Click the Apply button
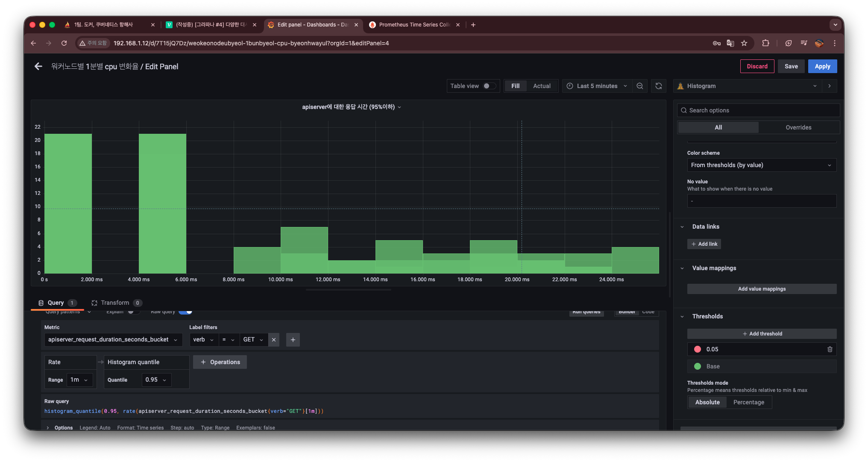The width and height of the screenshot is (868, 462). point(822,66)
